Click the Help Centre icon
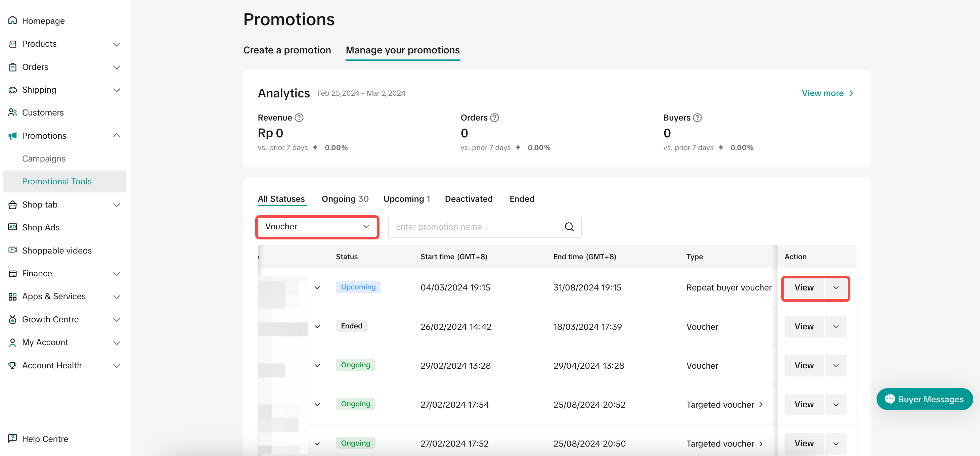The image size is (980, 456). click(12, 438)
